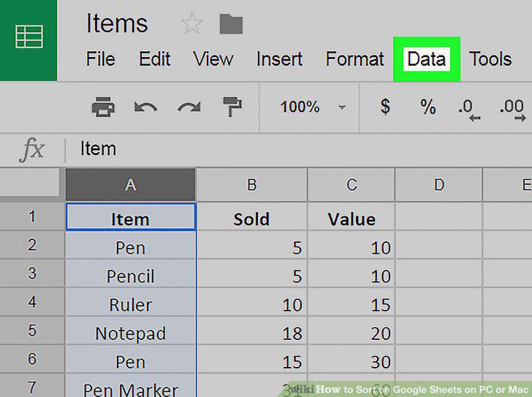
Task: Select Value 10 in Pencil row
Action: point(351,274)
